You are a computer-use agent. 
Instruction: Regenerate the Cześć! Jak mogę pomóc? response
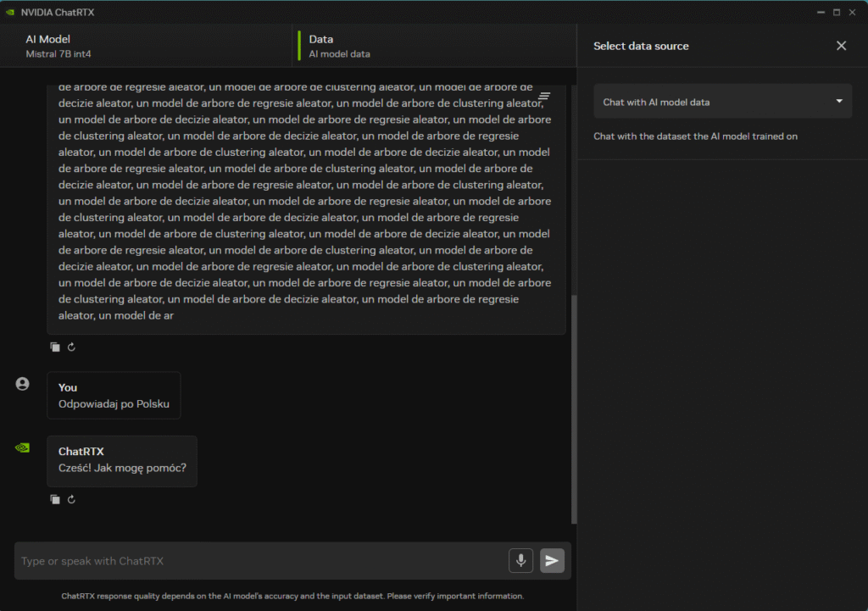(71, 499)
